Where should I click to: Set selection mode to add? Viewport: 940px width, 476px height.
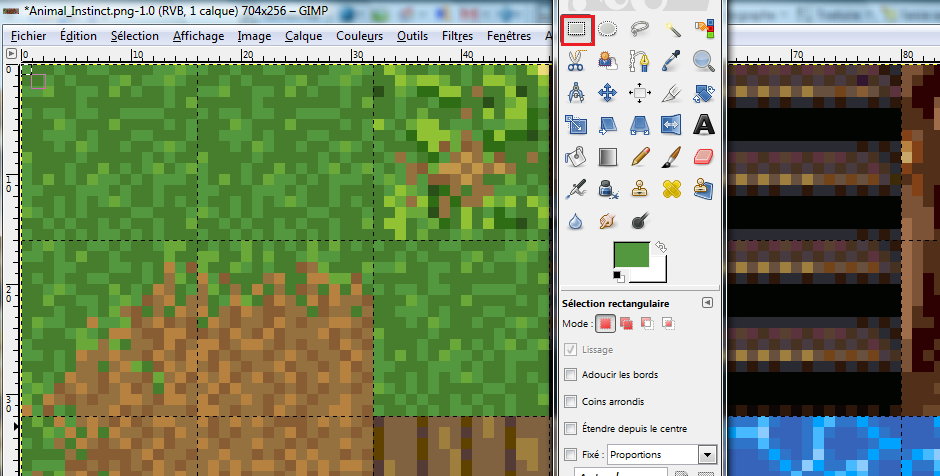point(626,323)
